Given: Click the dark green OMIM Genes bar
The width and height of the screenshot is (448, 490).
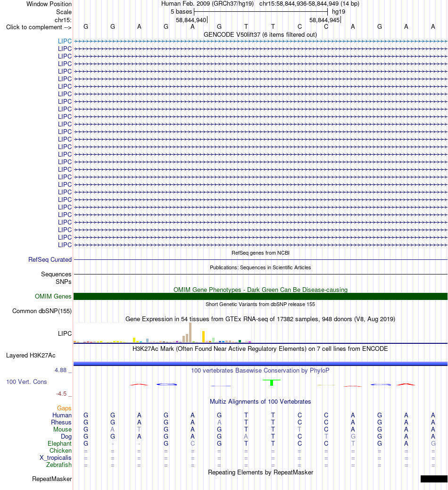Looking at the screenshot, I should [x=261, y=297].
